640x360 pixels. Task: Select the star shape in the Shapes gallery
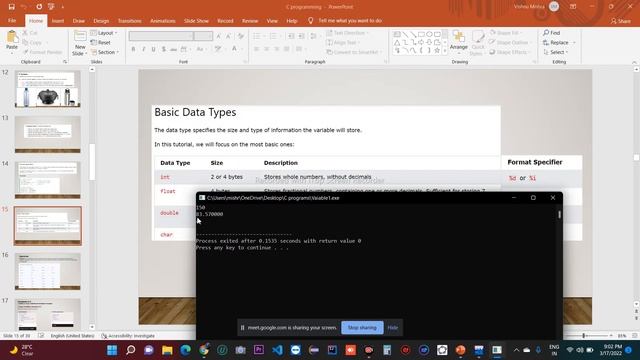(x=437, y=51)
